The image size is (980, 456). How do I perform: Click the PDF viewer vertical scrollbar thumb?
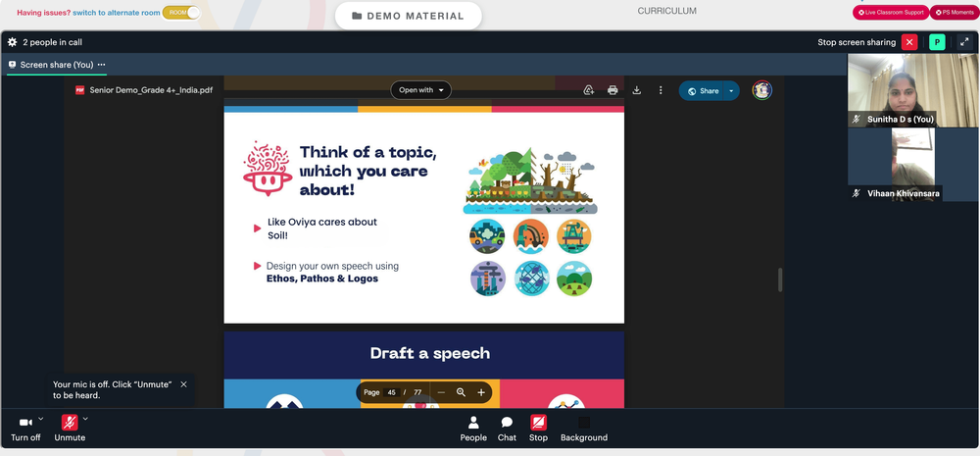click(x=780, y=279)
